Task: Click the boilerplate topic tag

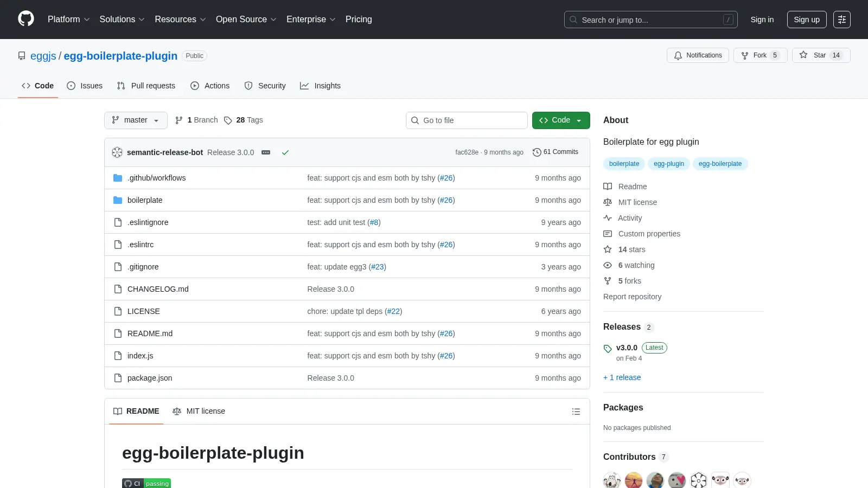Action: [x=624, y=164]
